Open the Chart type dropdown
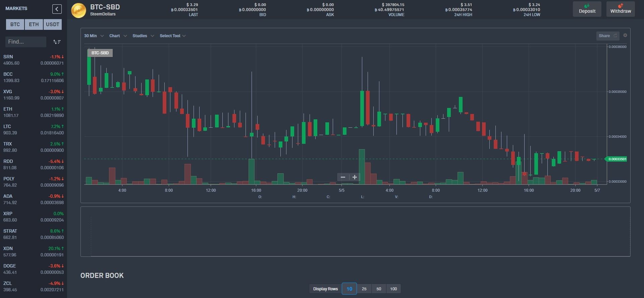The width and height of the screenshot is (644, 298). [x=118, y=36]
